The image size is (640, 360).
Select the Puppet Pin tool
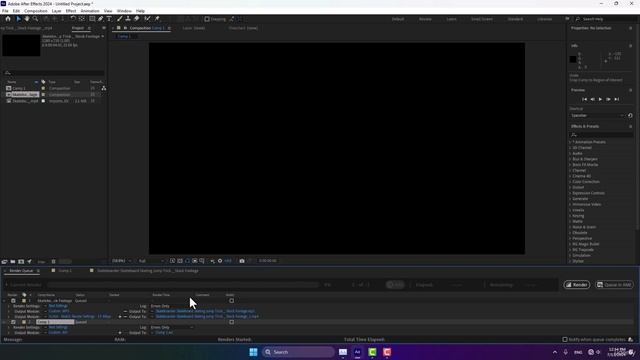(157, 19)
